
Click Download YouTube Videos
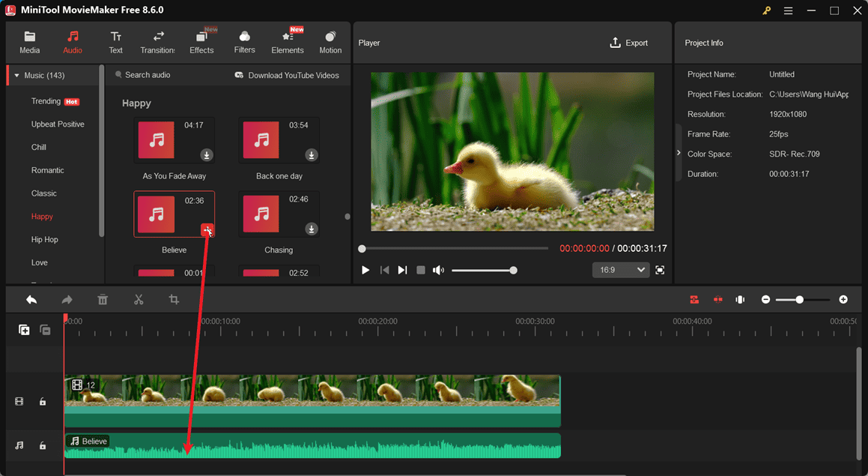point(287,76)
